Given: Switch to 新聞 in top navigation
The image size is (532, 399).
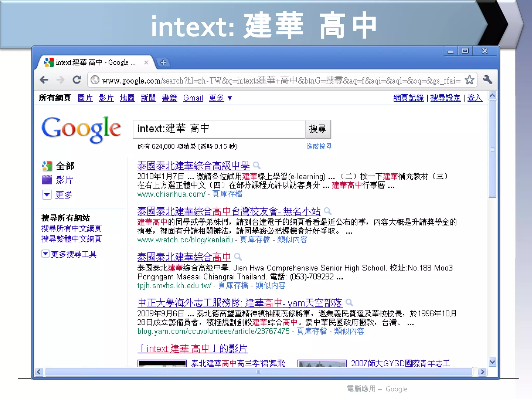Looking at the screenshot, I should [148, 98].
